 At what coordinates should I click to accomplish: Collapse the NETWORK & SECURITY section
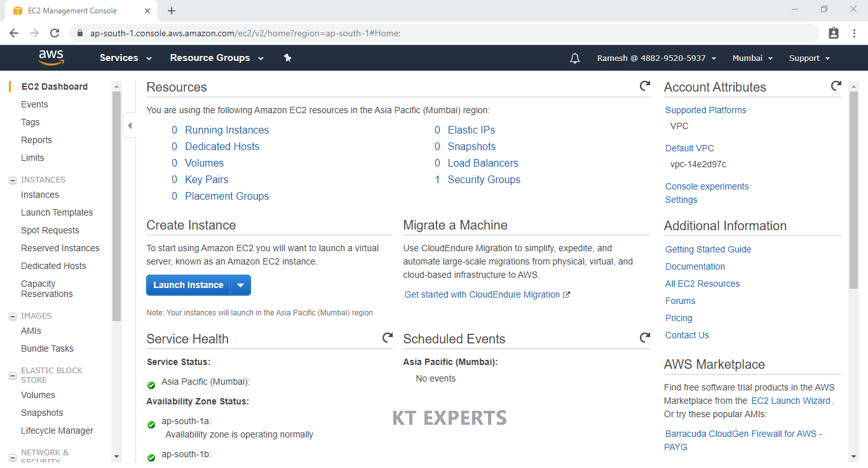(x=13, y=457)
